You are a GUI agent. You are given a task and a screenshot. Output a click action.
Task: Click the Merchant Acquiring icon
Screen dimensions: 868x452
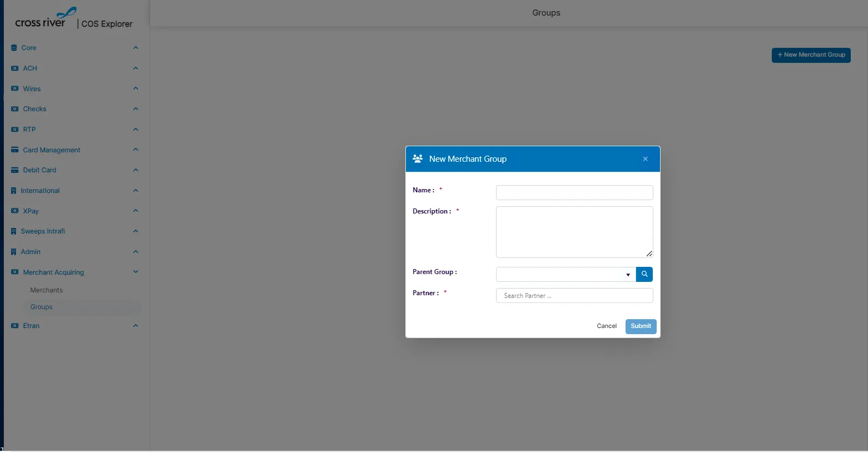(x=15, y=272)
